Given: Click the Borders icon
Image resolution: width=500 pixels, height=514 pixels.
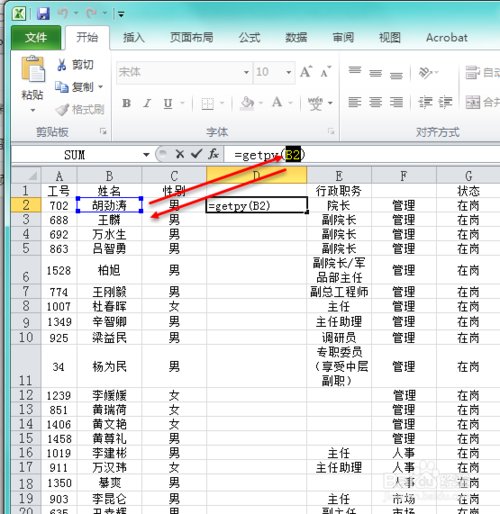Looking at the screenshot, I should point(208,104).
